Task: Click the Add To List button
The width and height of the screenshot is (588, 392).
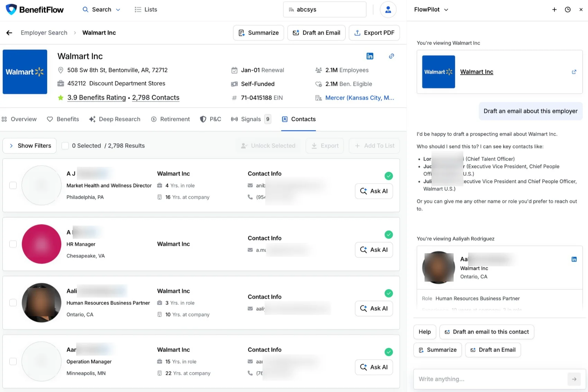Action: [x=374, y=146]
